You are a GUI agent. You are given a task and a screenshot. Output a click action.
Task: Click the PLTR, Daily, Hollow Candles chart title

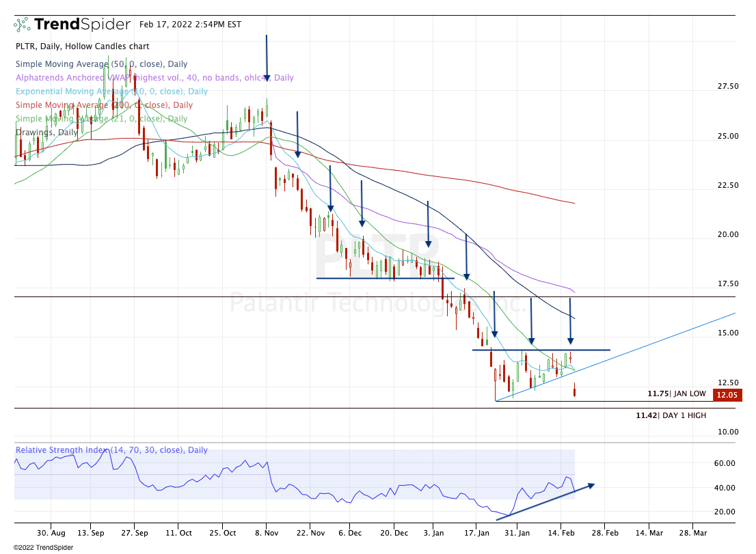coord(82,46)
